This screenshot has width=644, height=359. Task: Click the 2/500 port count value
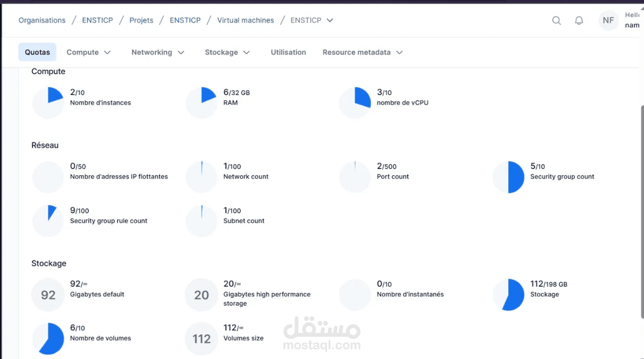tap(387, 166)
